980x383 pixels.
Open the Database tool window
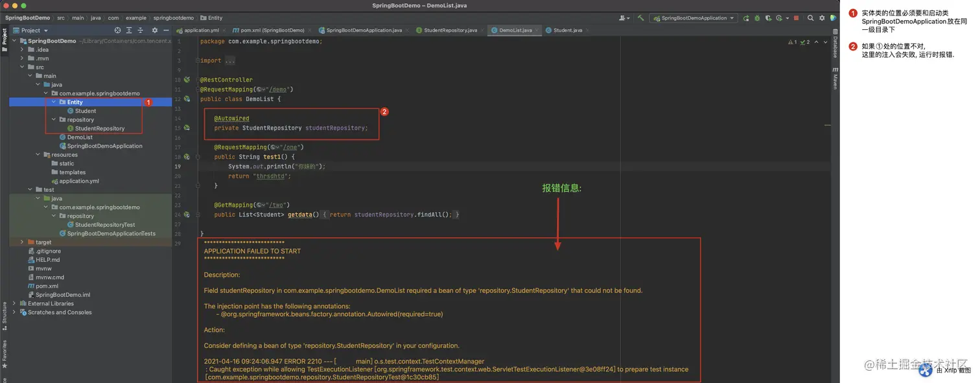835,43
